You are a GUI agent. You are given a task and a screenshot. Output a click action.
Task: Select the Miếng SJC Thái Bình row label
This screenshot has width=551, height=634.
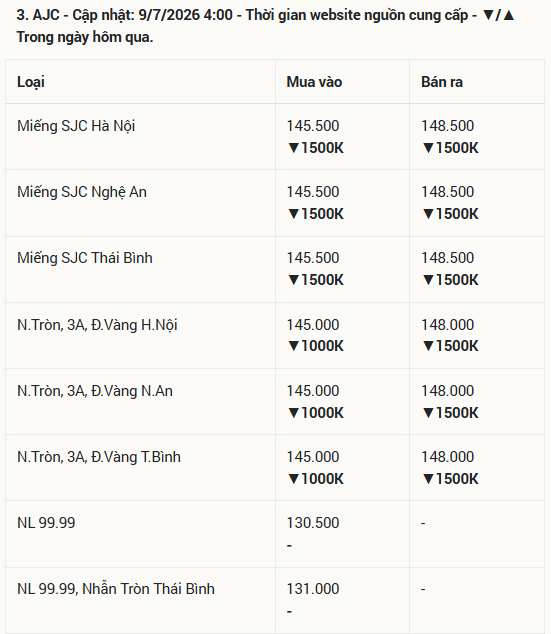coord(85,258)
